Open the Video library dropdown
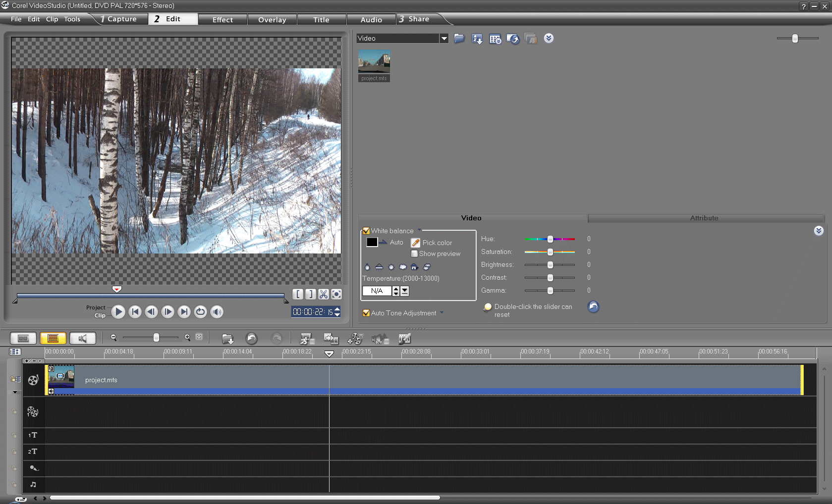This screenshot has height=504, width=832. click(444, 38)
